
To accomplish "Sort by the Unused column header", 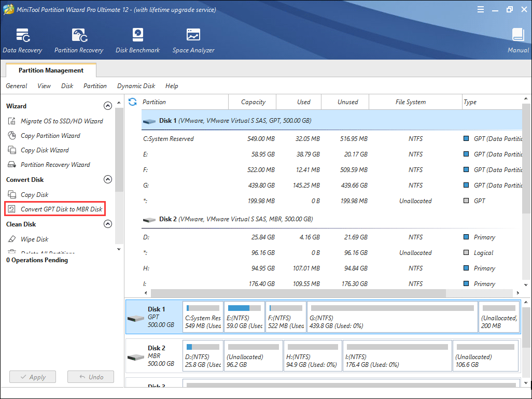I will (x=345, y=102).
